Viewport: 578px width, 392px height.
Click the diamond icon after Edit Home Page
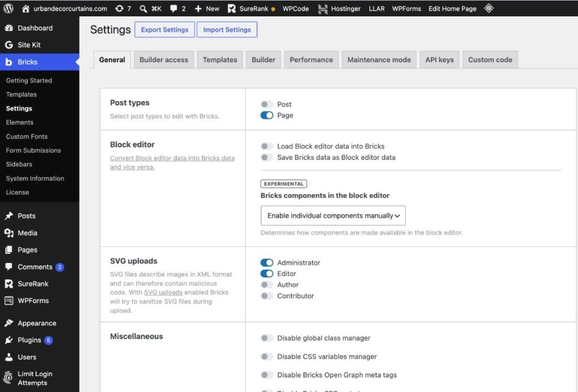489,8
